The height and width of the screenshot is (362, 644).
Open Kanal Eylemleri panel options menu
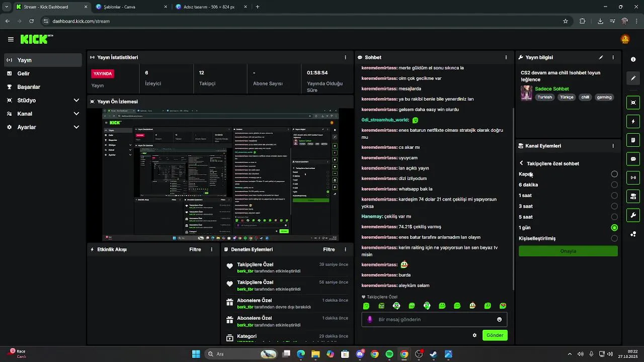pos(613,146)
